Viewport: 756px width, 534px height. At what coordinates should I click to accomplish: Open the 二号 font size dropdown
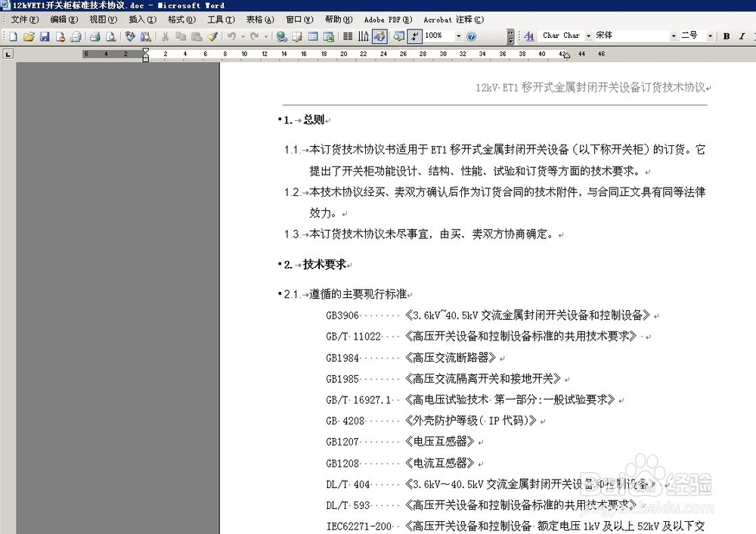(x=710, y=36)
